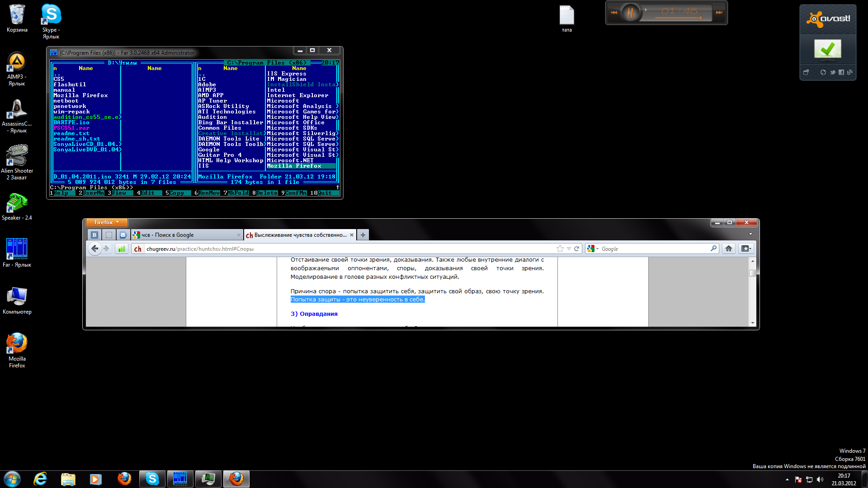Open Windows Start menu orb
This screenshot has width=868, height=488.
click(12, 479)
